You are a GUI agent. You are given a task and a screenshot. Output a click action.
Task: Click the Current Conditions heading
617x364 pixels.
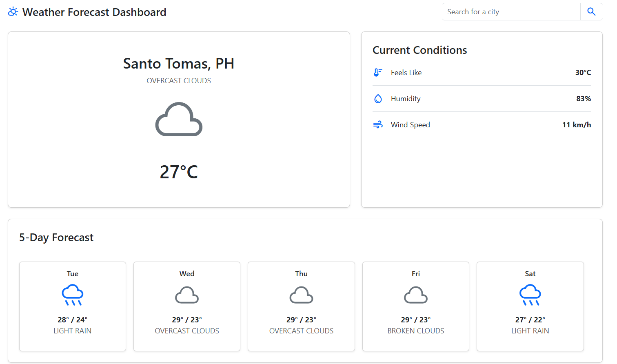tap(419, 50)
